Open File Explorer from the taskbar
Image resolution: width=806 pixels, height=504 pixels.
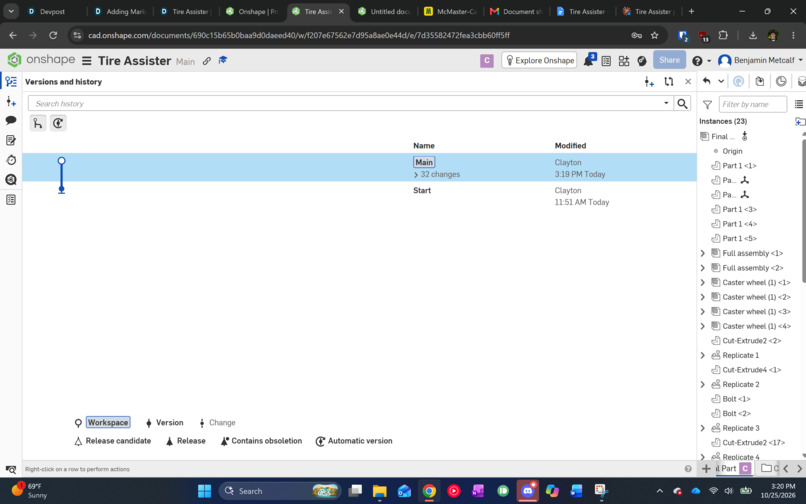pyautogui.click(x=379, y=491)
